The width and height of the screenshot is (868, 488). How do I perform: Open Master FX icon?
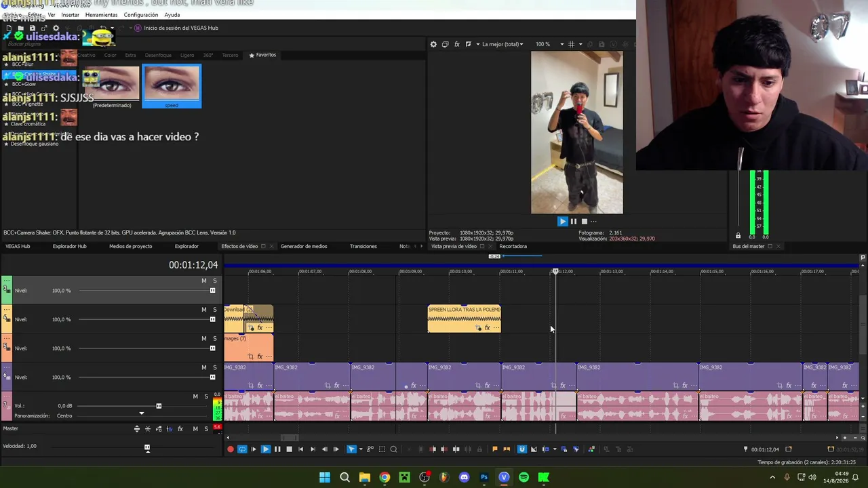[180, 428]
